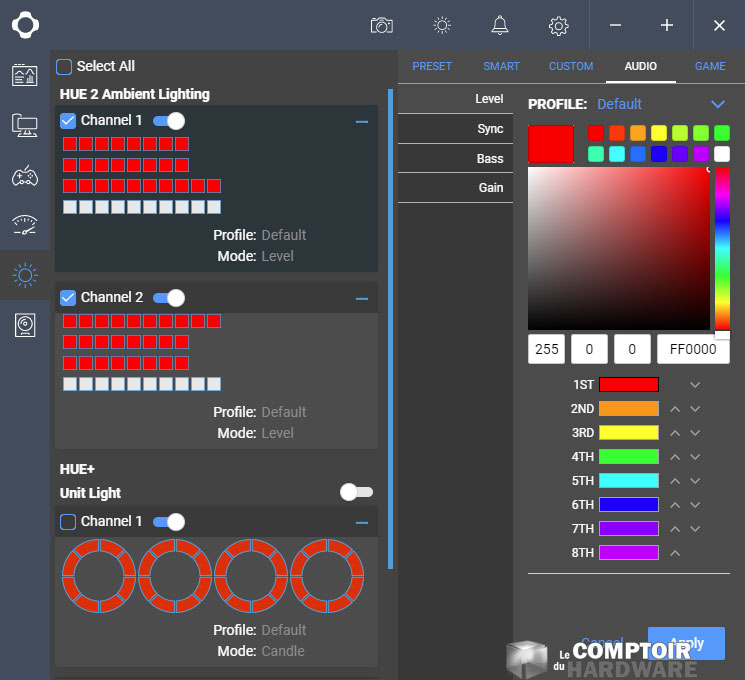The height and width of the screenshot is (680, 745).
Task: Move 2ND color down with chevron
Action: (695, 409)
